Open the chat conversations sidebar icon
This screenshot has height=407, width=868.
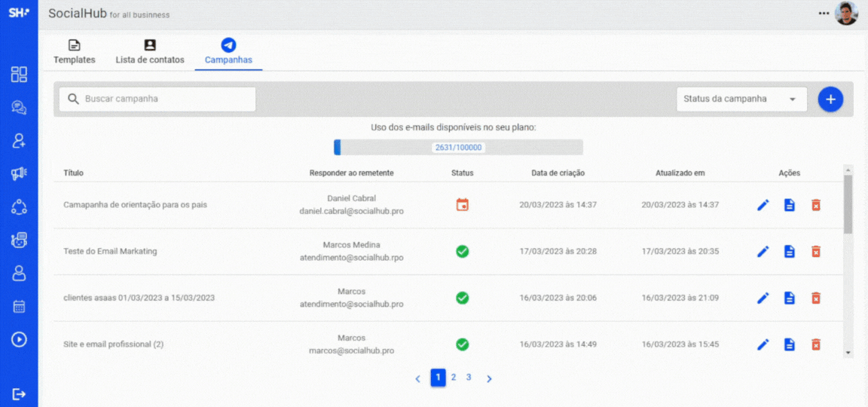19,108
